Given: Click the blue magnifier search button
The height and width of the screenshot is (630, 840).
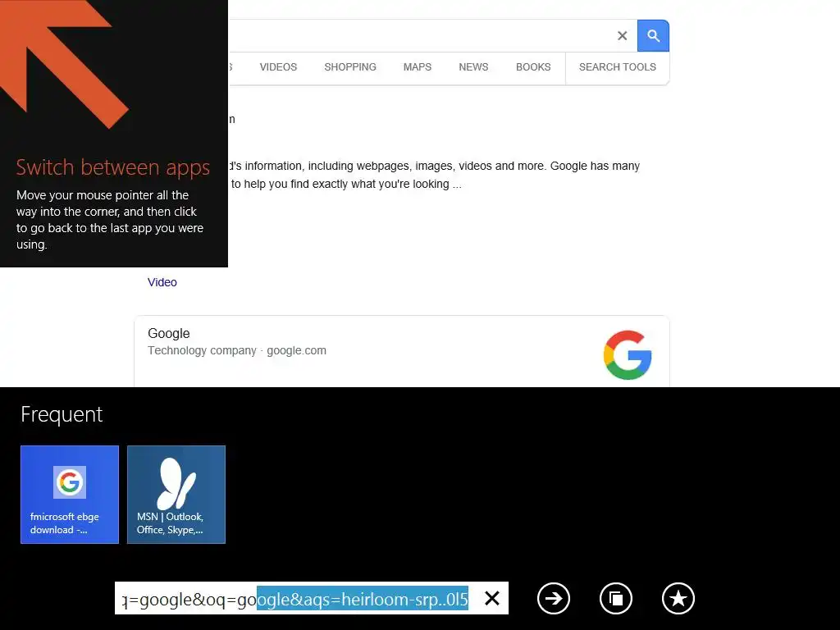Looking at the screenshot, I should [x=653, y=36].
